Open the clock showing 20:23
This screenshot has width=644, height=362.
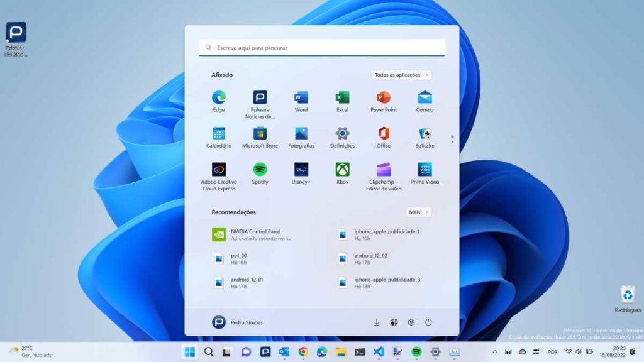pyautogui.click(x=613, y=352)
